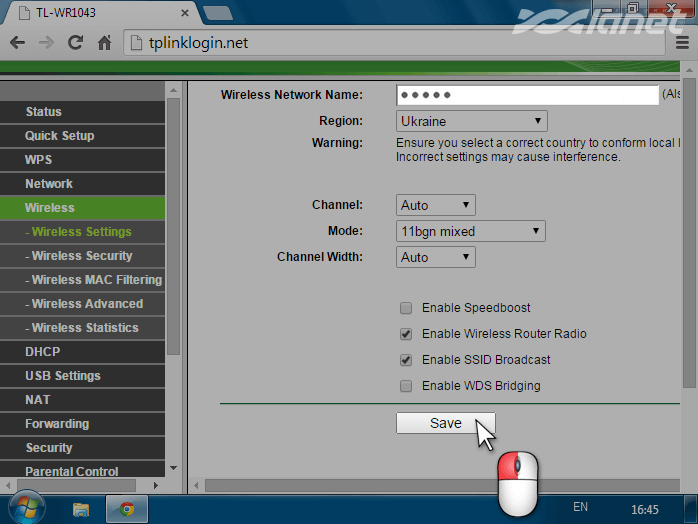Tick the Enable WDS Bridging checkbox
Viewport: 698px width, 524px height.
click(x=406, y=386)
